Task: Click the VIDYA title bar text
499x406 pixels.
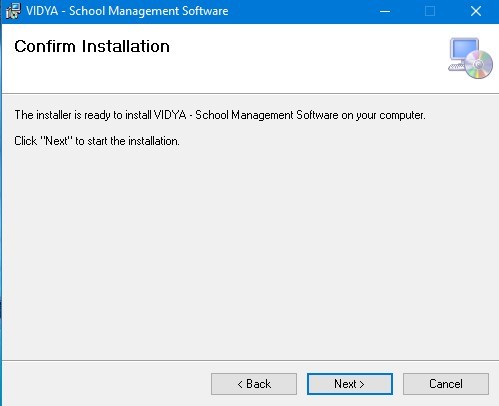Action: pos(127,11)
